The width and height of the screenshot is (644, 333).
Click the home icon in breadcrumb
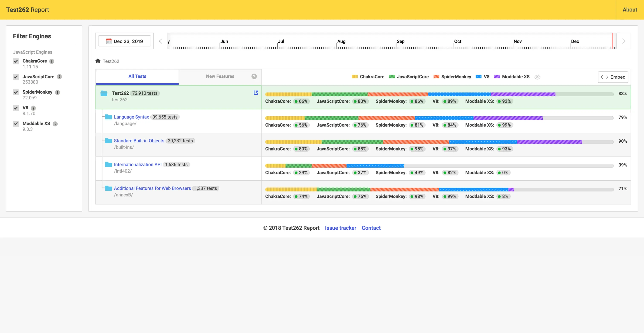[98, 61]
